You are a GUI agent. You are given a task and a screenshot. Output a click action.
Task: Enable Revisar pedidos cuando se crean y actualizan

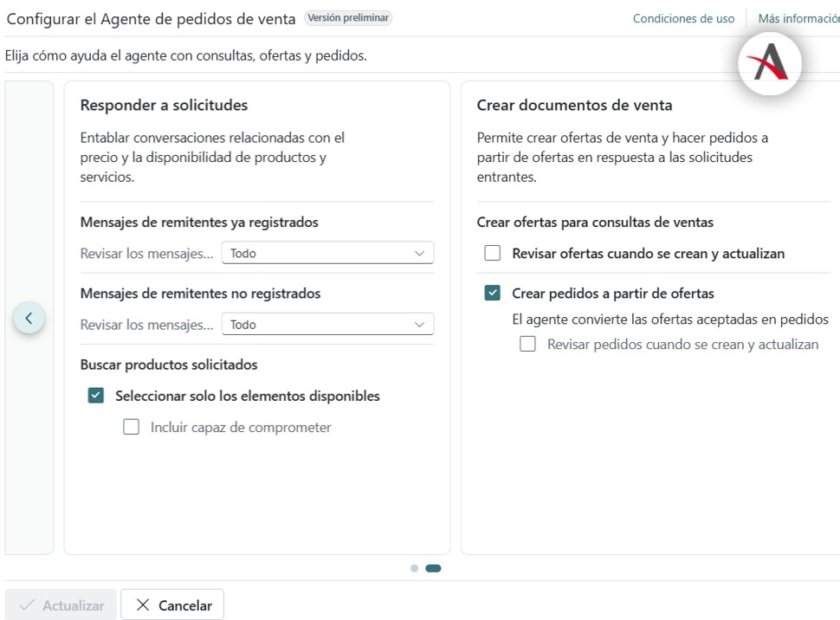527,344
